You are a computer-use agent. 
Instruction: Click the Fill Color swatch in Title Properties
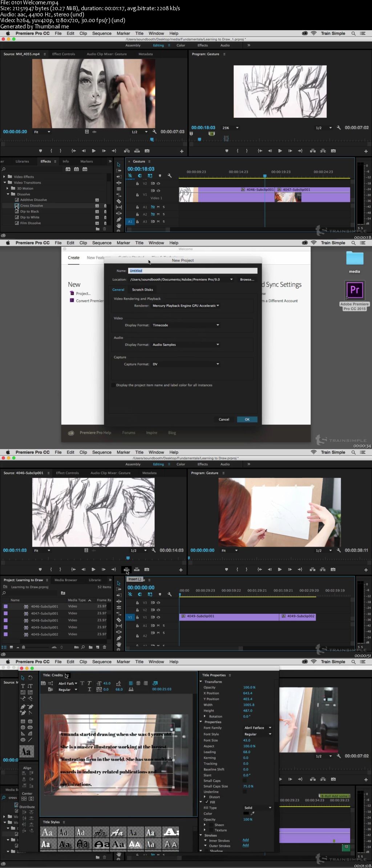click(x=246, y=813)
